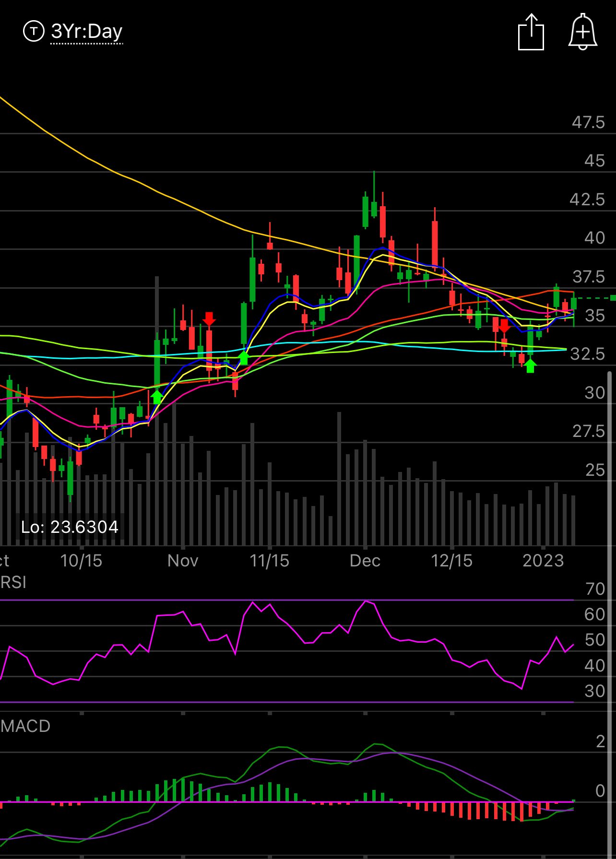
Task: Tap the red sell arrow in early November
Action: pos(209,319)
